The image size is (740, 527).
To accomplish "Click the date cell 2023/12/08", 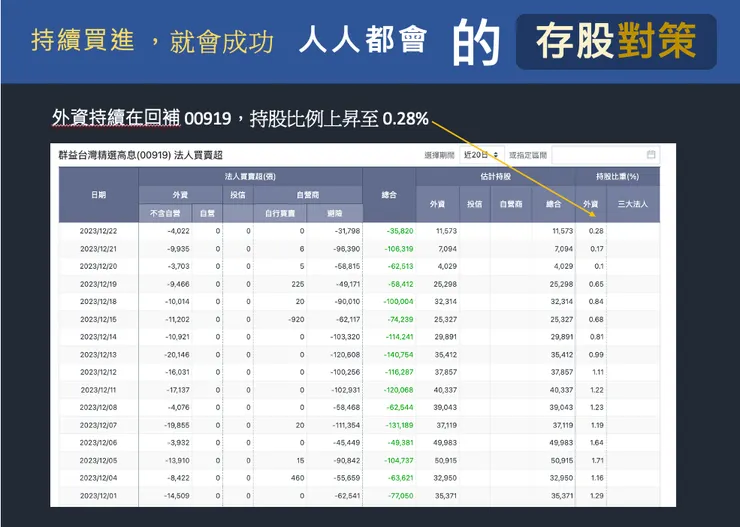I will (x=98, y=407).
